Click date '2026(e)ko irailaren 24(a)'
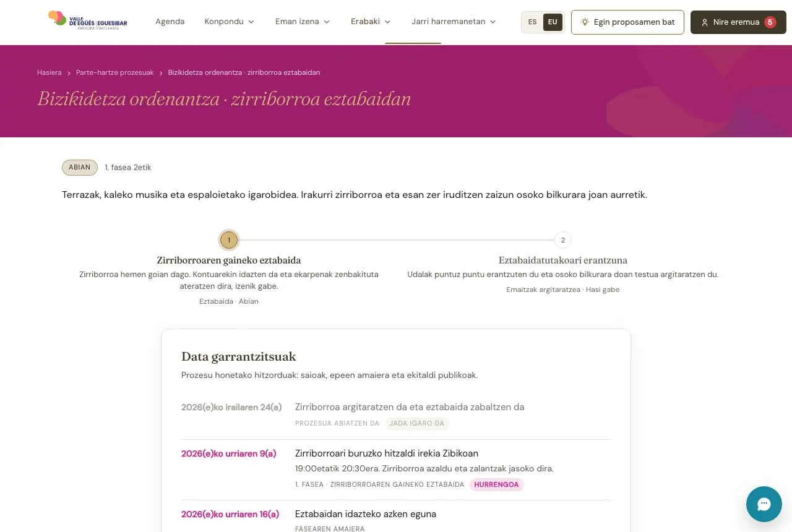The width and height of the screenshot is (792, 532). [231, 407]
